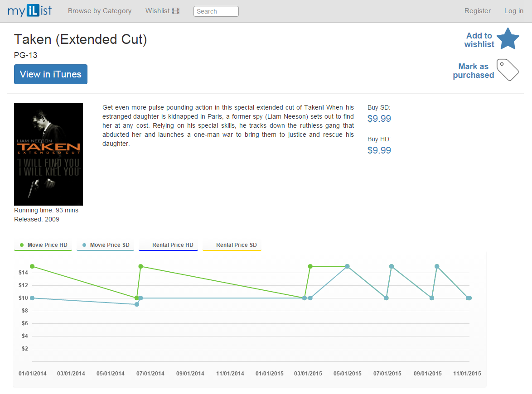Toggle Rental Price HD chart series
532x394 pixels.
[x=168, y=245]
